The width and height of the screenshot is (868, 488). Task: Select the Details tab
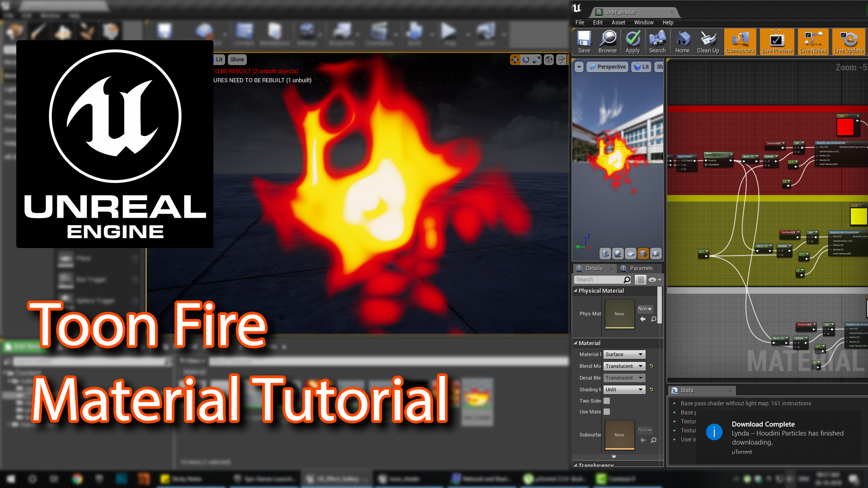coord(593,267)
